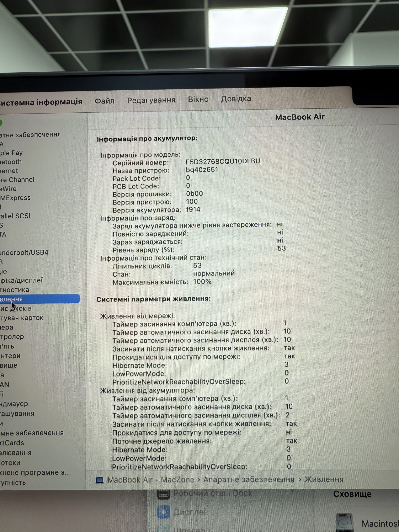Click the Сховище heading in background window
399x532 pixels.
click(x=352, y=494)
